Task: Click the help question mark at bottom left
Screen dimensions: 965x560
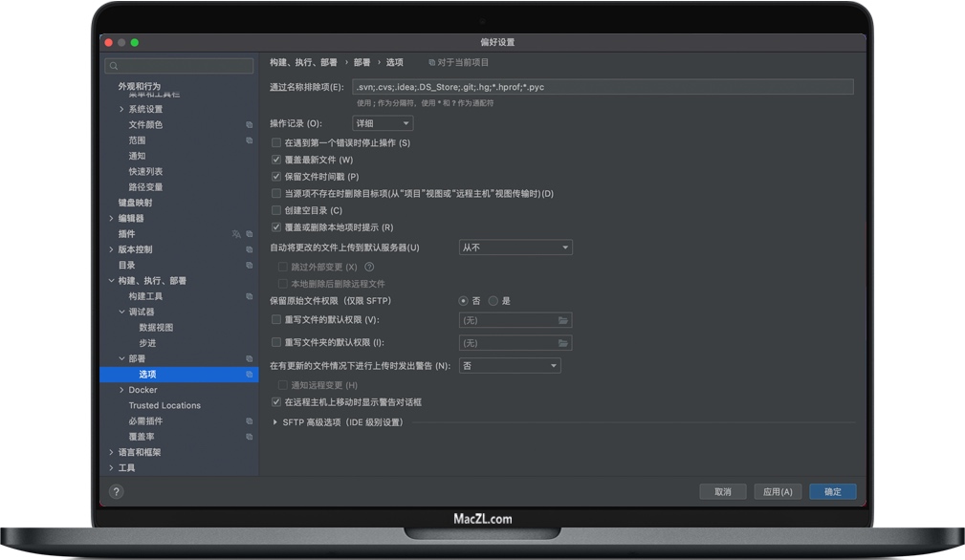Action: click(x=116, y=491)
